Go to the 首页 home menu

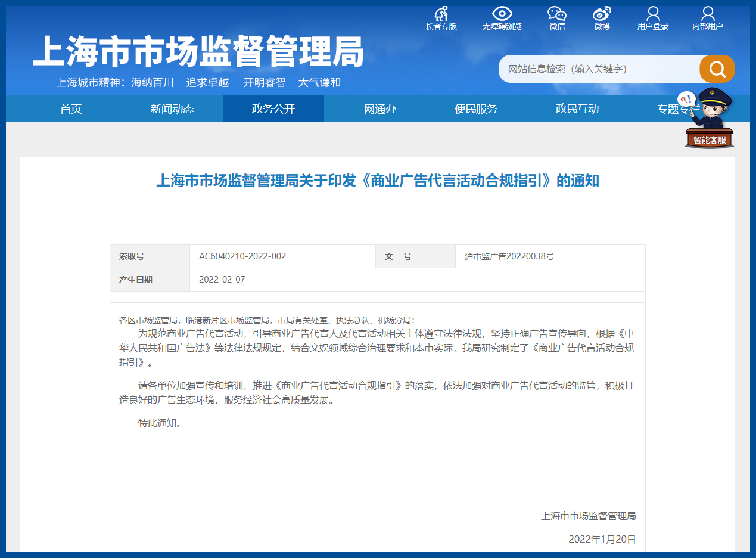(71, 108)
